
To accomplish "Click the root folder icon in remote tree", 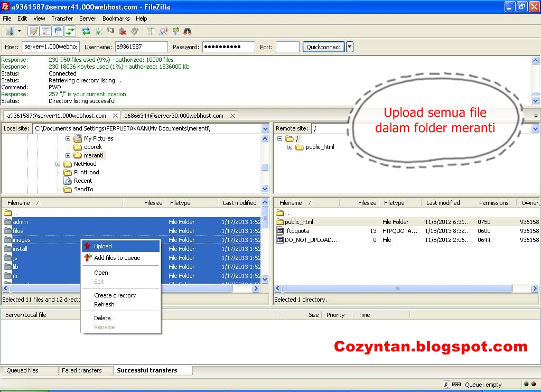I will 290,139.
